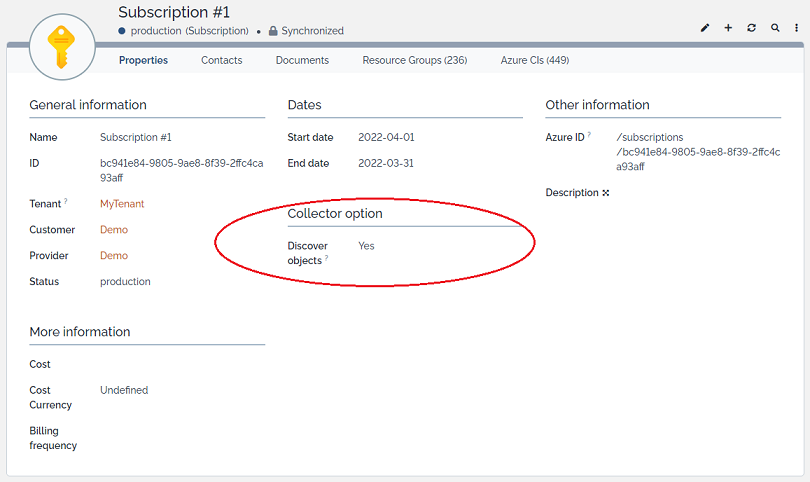The height and width of the screenshot is (482, 810).
Task: Click the help mark beside Azure ID
Action: point(589,134)
